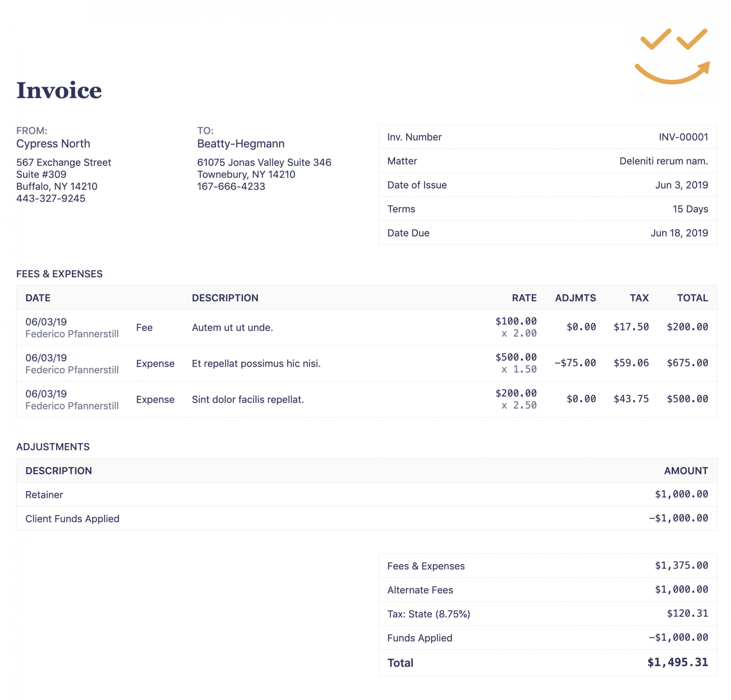Click sender phone 443-327-9245
Viewport: 731px width, 700px height.
pos(51,198)
